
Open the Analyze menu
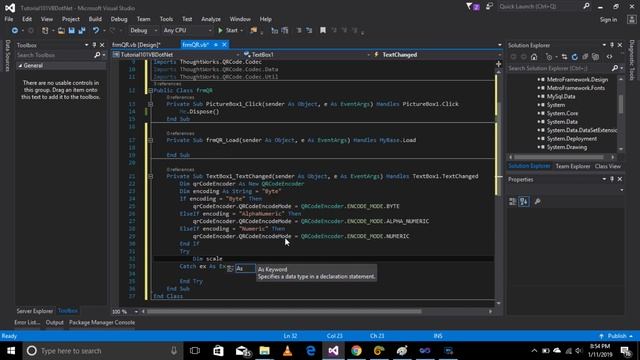211,19
